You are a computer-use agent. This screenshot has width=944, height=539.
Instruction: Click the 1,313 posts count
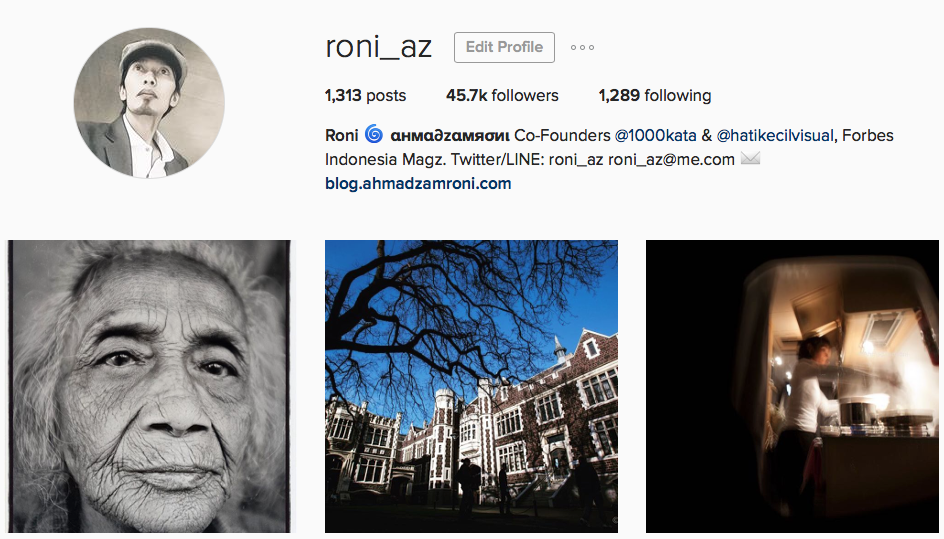(365, 95)
